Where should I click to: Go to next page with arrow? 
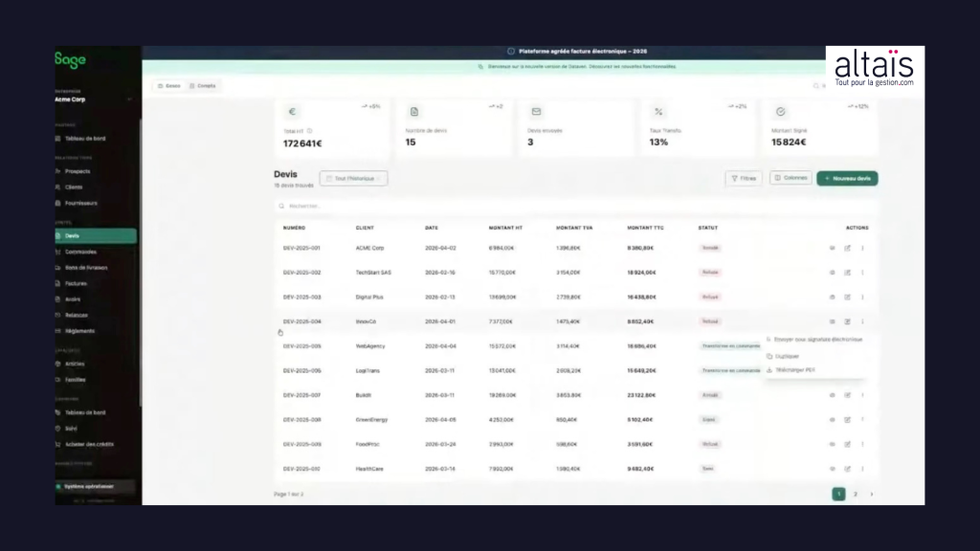pos(871,495)
